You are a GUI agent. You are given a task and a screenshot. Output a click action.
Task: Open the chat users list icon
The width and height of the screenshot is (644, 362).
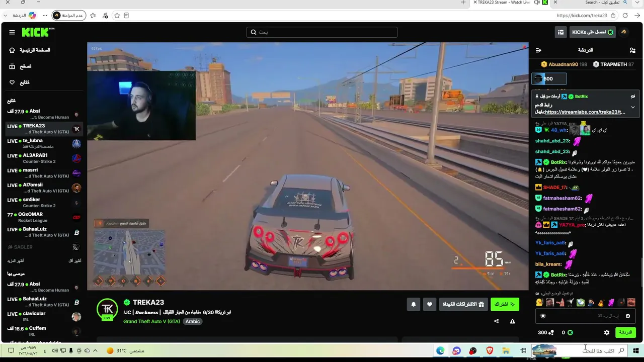point(632,50)
